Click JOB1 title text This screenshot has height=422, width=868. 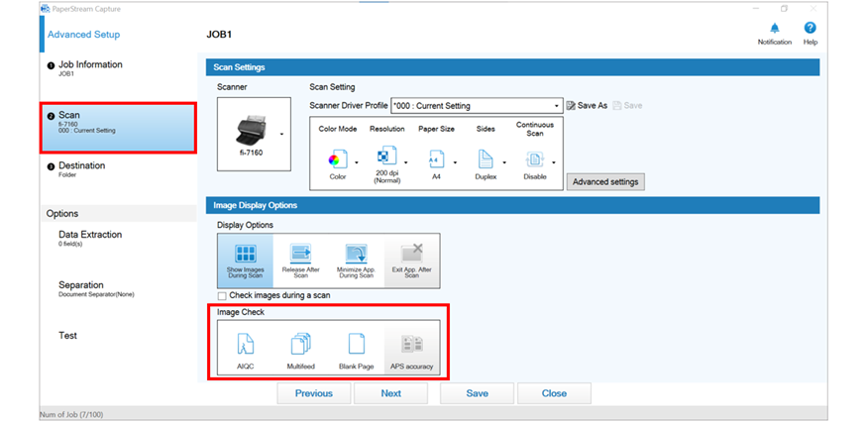(x=219, y=35)
